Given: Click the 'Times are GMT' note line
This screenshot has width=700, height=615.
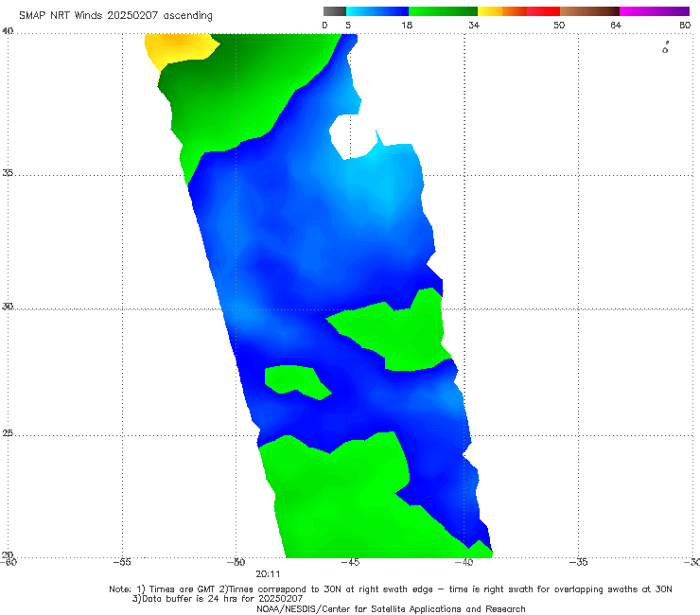Looking at the screenshot, I should click(390, 589).
